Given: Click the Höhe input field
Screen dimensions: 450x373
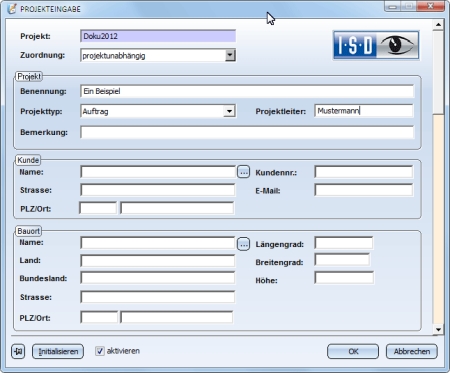Looking at the screenshot, I should pyautogui.click(x=344, y=278).
